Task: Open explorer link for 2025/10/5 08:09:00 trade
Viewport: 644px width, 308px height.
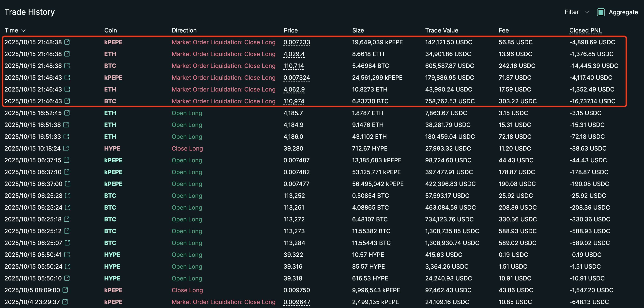Action: [65, 290]
